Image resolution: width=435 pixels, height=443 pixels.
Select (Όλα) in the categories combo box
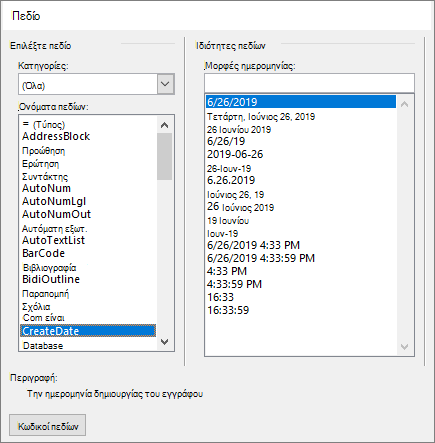(88, 84)
